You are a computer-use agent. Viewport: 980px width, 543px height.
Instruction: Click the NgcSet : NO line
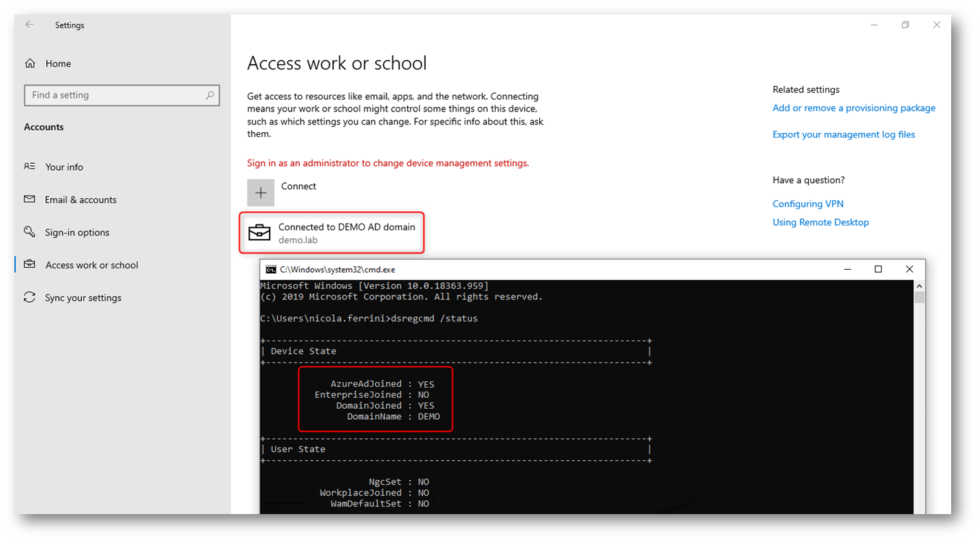(399, 482)
